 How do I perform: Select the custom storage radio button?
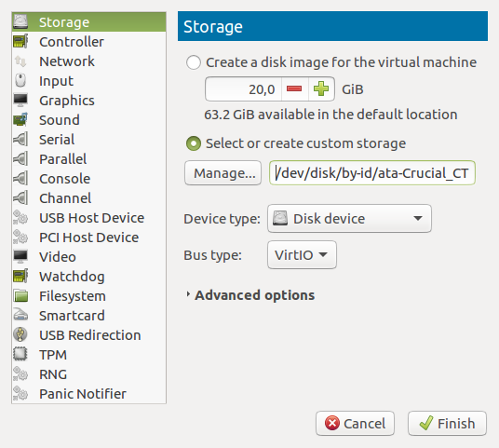pos(194,143)
